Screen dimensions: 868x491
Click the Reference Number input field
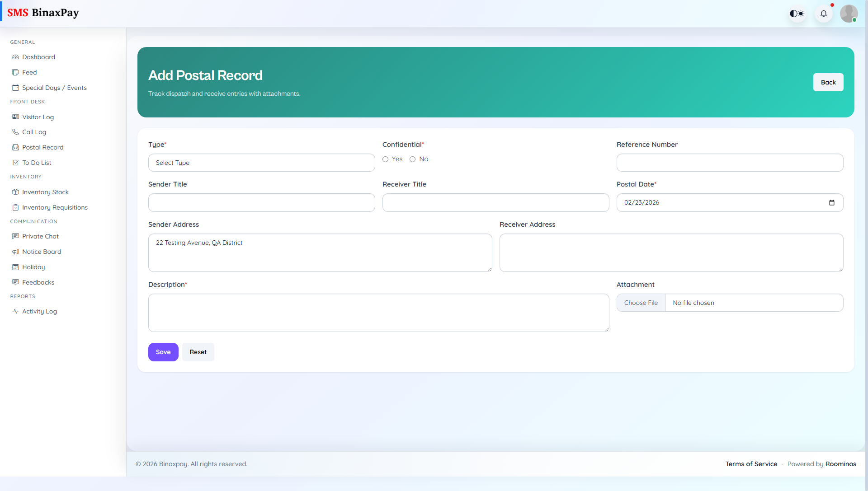(x=729, y=163)
